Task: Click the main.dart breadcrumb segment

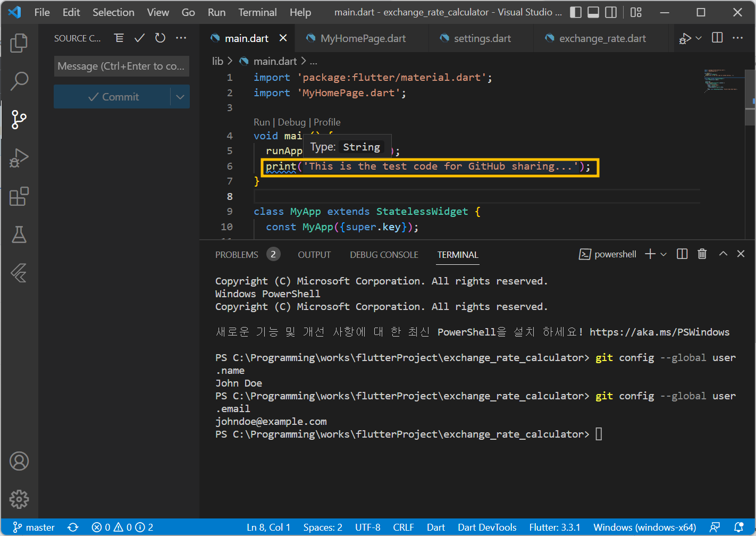Action: [x=275, y=61]
